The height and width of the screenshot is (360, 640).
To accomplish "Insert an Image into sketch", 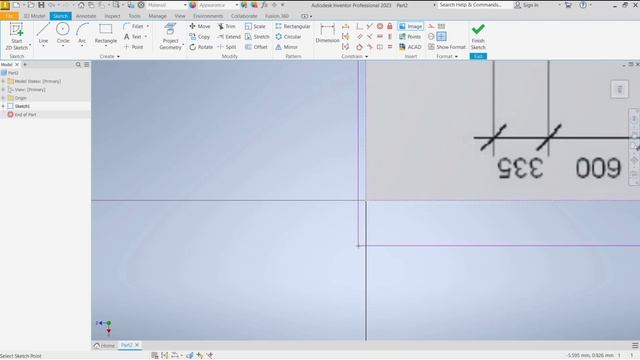I will coord(410,26).
